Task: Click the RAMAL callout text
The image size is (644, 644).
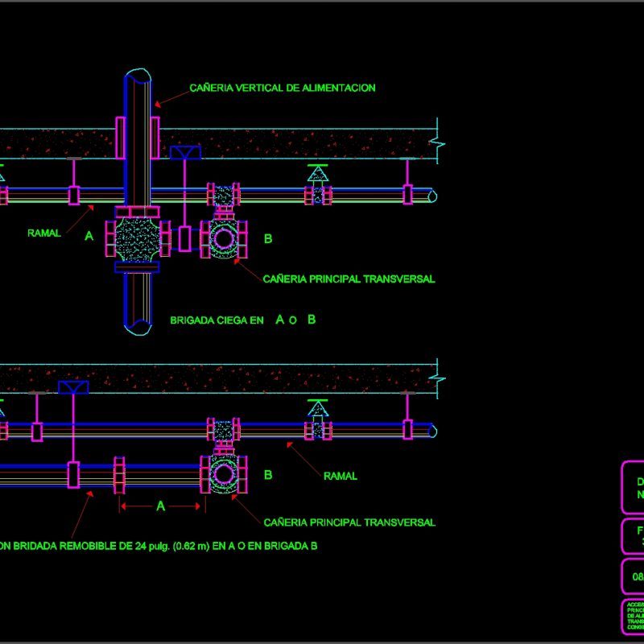Action: [46, 233]
